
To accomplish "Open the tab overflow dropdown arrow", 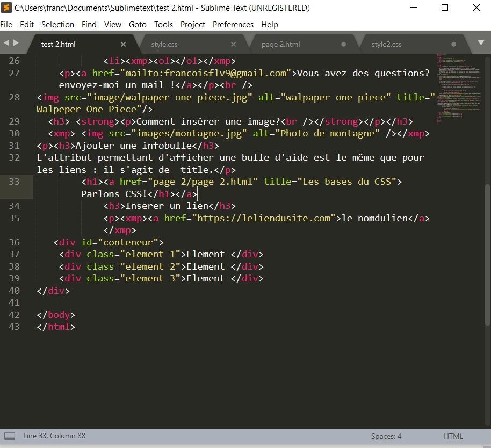I will [x=480, y=43].
